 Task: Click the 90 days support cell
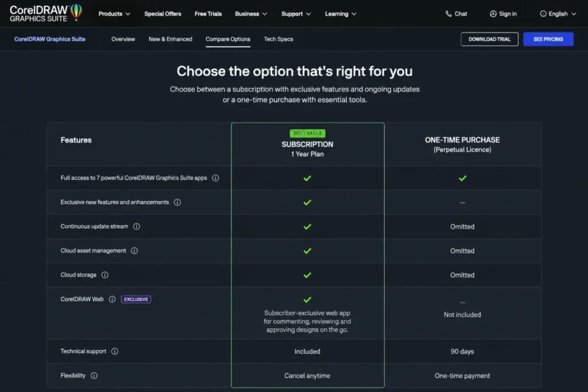coord(462,351)
